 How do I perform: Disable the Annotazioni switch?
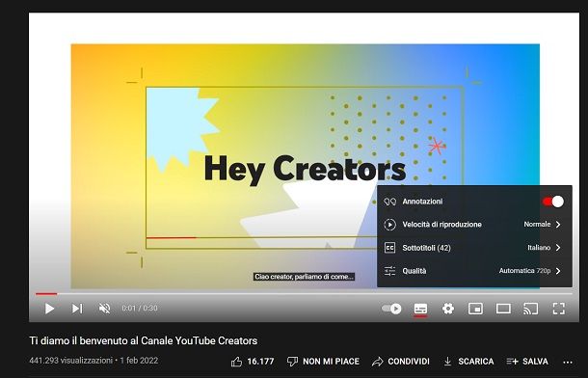[x=552, y=202]
